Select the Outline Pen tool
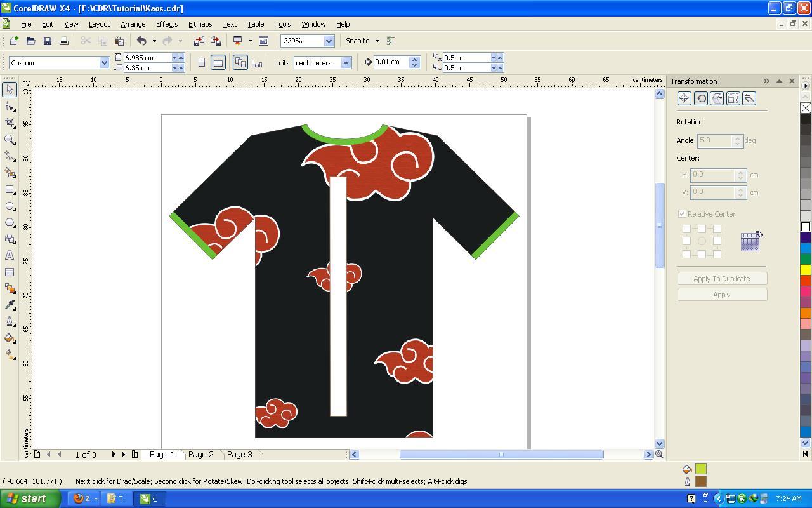The image size is (812, 508). pos(10,321)
